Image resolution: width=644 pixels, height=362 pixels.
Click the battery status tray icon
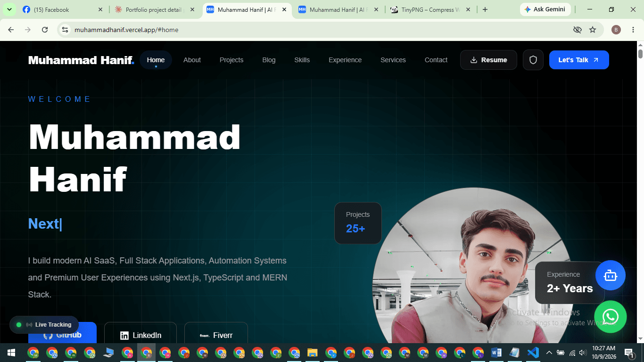(561, 353)
